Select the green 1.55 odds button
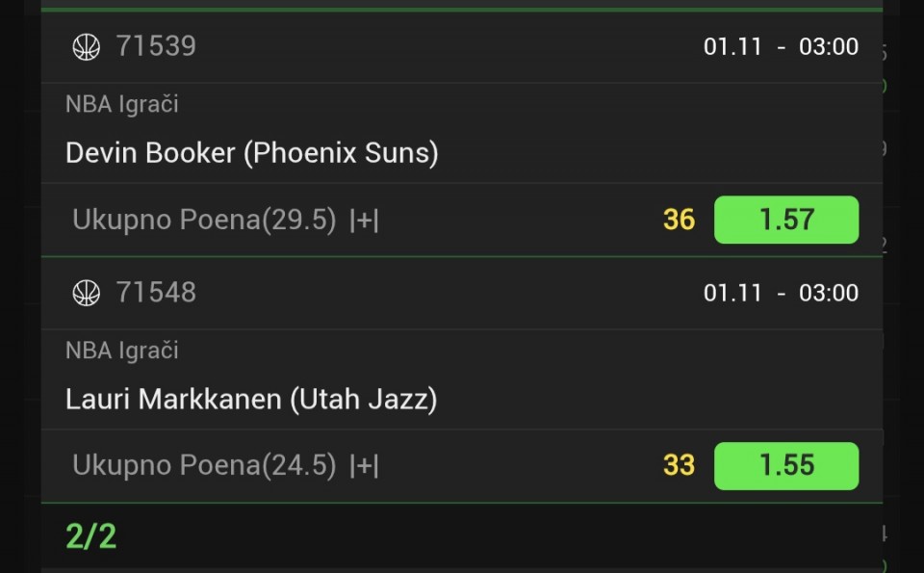 click(x=785, y=466)
